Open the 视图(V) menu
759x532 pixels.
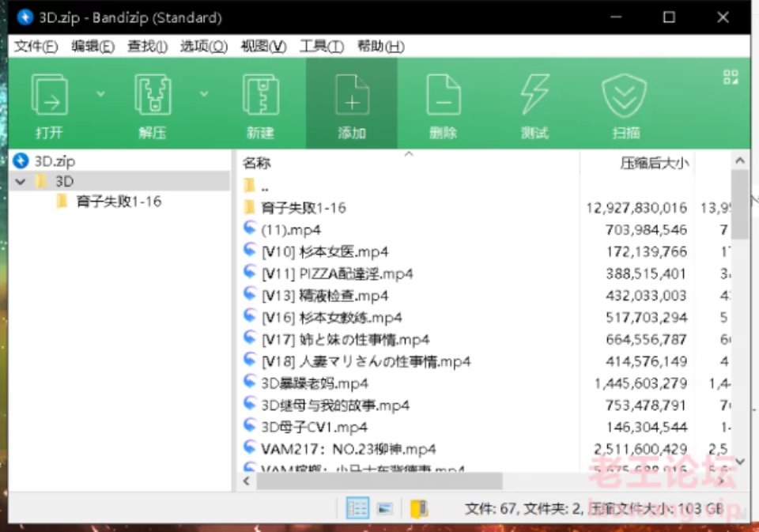click(x=263, y=47)
